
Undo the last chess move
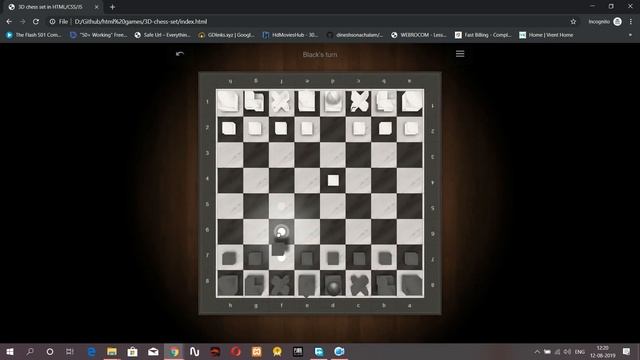[180, 54]
